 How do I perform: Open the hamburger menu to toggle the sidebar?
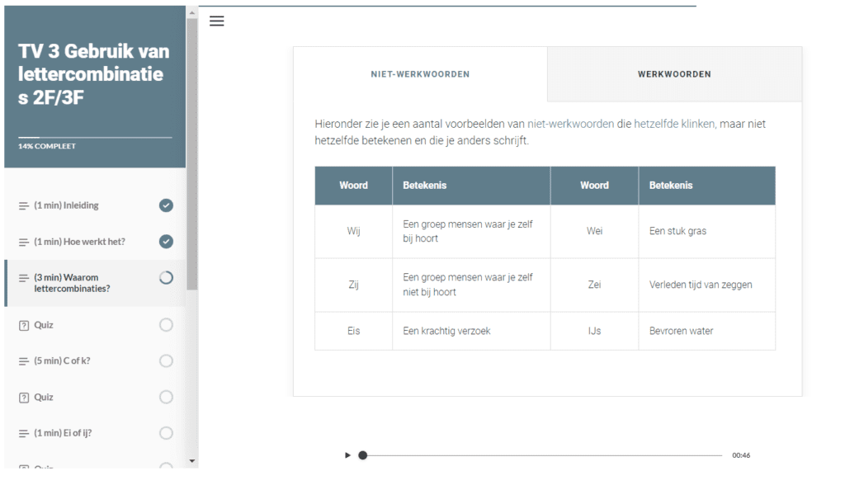[x=217, y=21]
